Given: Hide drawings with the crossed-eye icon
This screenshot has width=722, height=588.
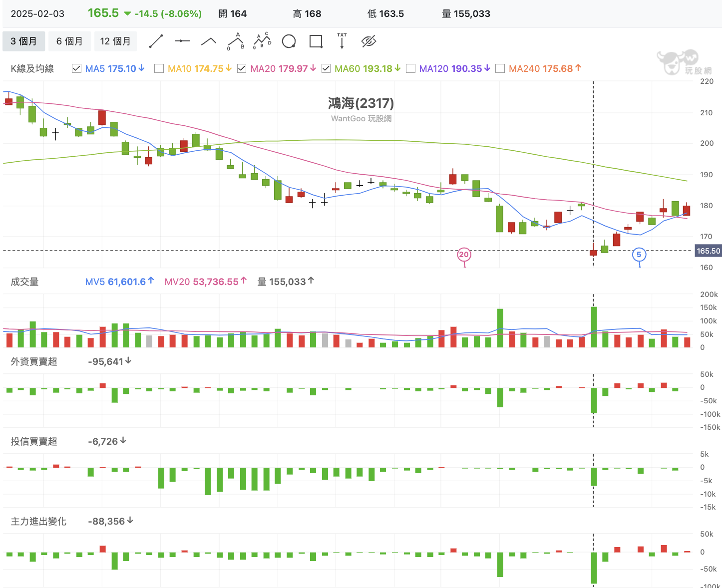Looking at the screenshot, I should [x=368, y=41].
